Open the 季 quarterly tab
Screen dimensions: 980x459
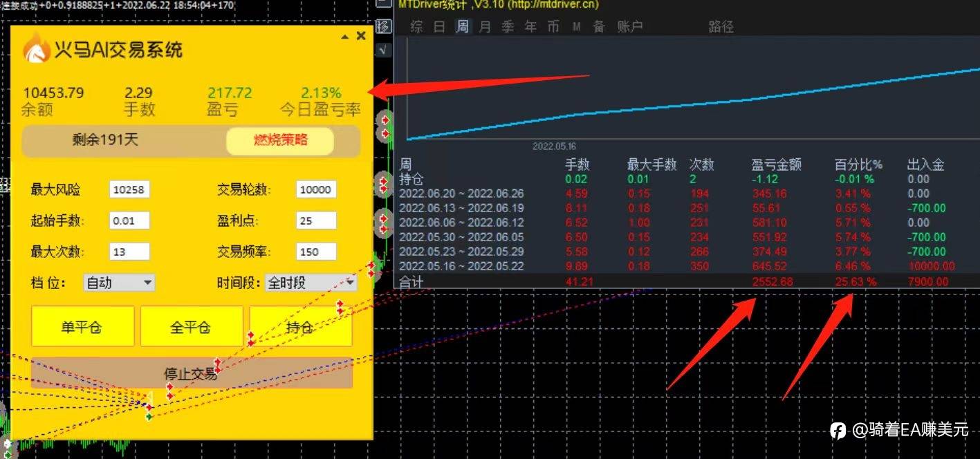(x=508, y=27)
